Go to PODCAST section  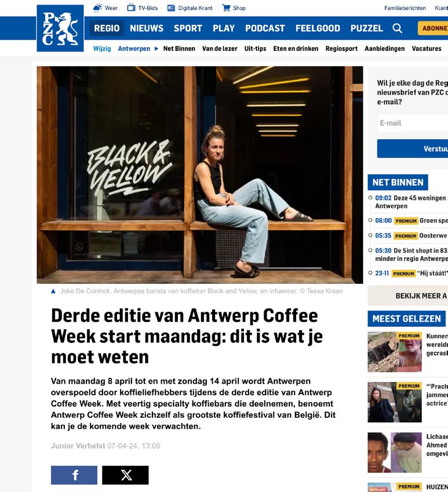265,28
